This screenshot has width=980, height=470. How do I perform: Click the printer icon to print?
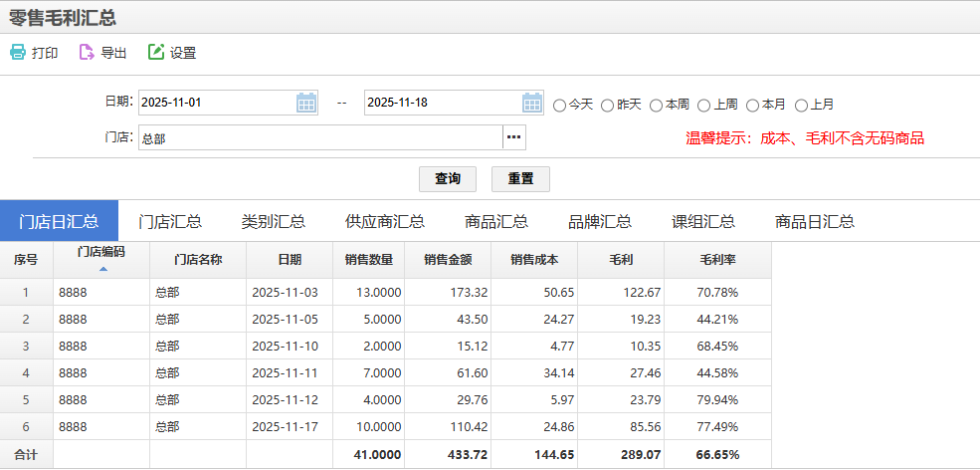click(18, 53)
